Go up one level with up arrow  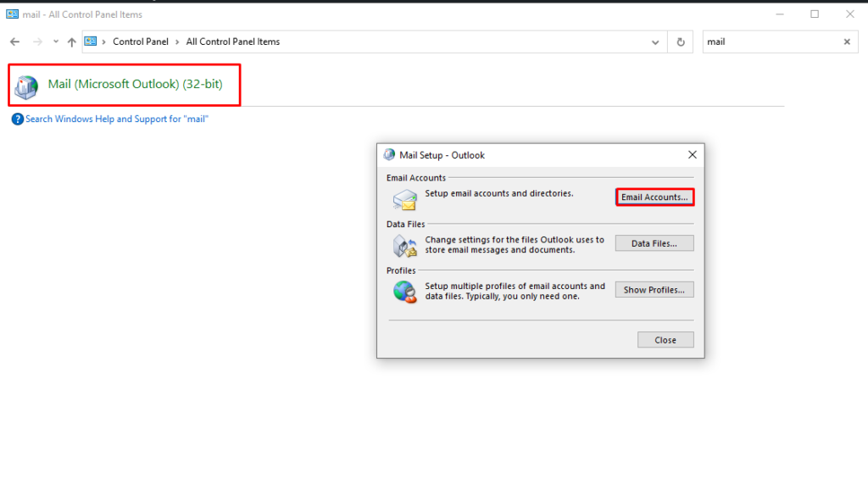[71, 42]
